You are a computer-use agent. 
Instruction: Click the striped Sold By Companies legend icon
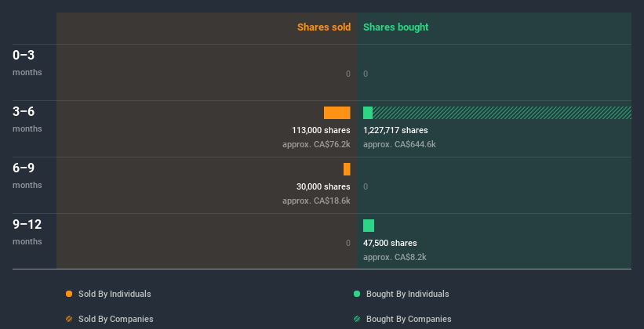click(69, 319)
